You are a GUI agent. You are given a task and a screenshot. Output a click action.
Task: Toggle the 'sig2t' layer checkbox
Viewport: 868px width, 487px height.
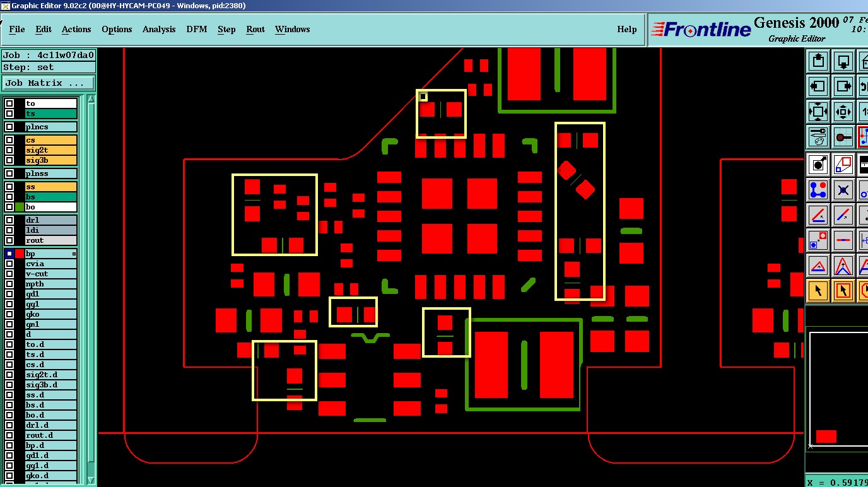coord(9,150)
